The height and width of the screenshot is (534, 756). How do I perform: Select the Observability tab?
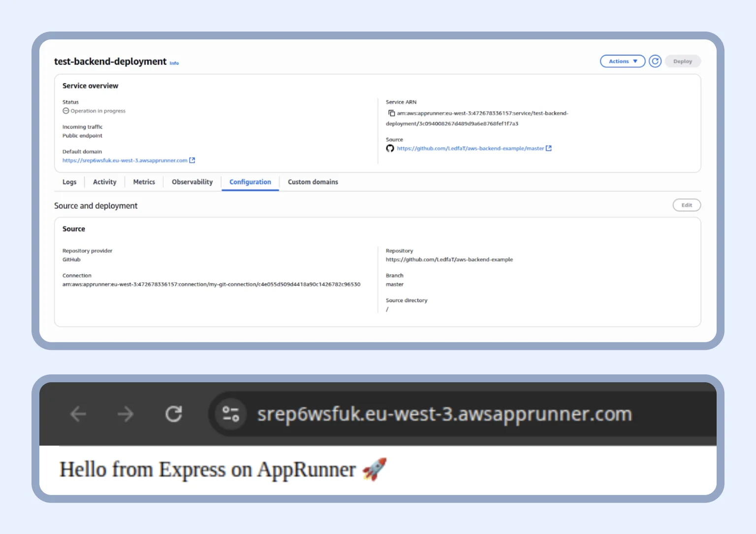192,182
